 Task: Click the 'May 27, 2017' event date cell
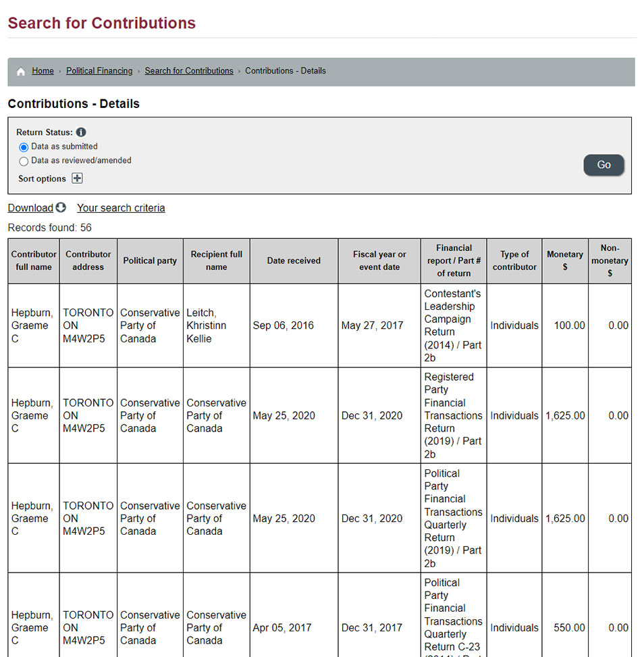click(379, 325)
